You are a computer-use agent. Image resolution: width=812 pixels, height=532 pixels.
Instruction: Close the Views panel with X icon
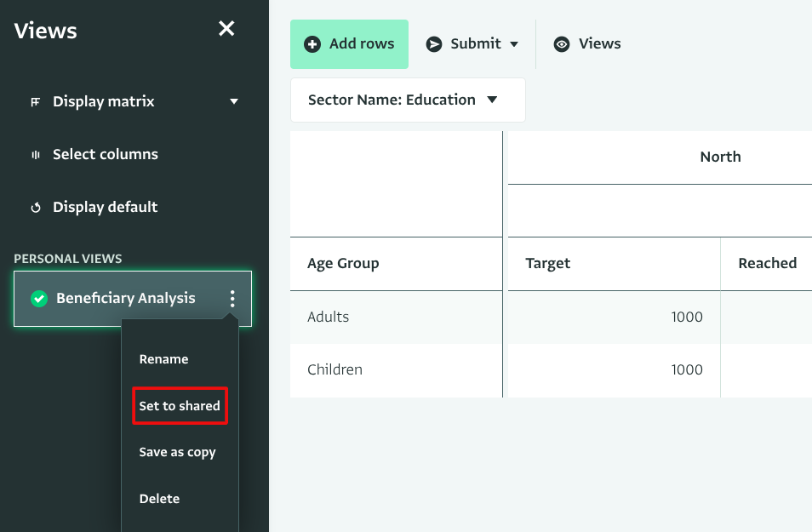click(226, 29)
